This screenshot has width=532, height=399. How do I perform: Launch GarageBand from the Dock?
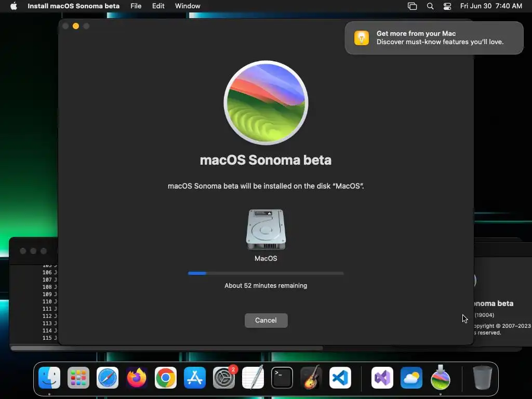point(311,378)
